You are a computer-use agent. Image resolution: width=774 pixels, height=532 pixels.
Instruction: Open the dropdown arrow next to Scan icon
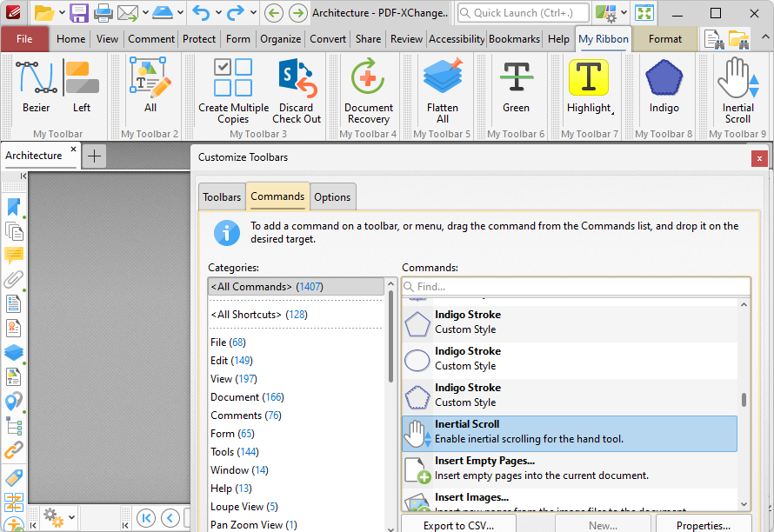[x=180, y=12]
